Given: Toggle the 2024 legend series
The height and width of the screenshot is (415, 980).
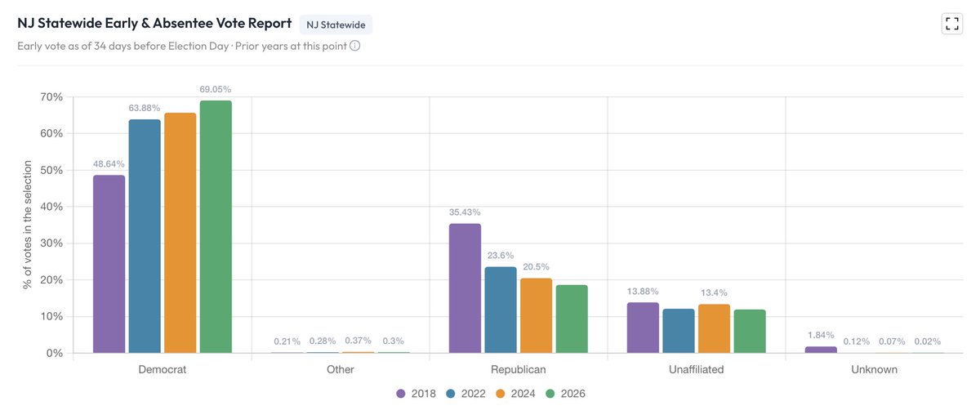Looking at the screenshot, I should pos(515,393).
